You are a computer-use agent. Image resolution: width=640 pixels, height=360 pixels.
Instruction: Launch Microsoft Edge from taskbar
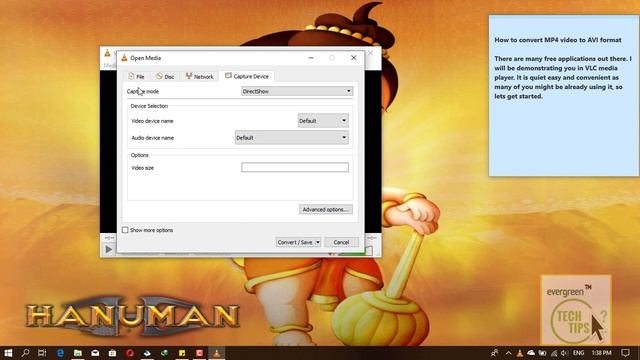click(60, 353)
